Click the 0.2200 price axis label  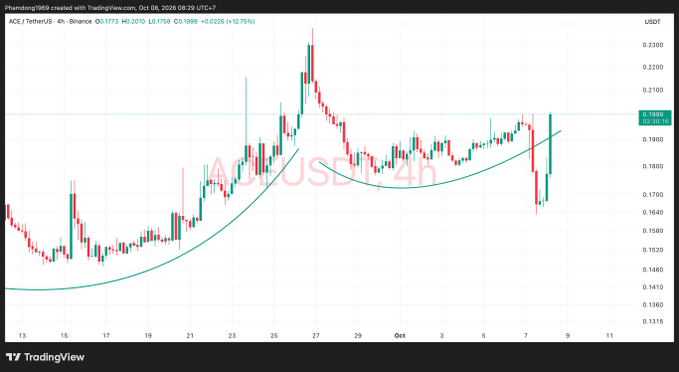(x=653, y=67)
